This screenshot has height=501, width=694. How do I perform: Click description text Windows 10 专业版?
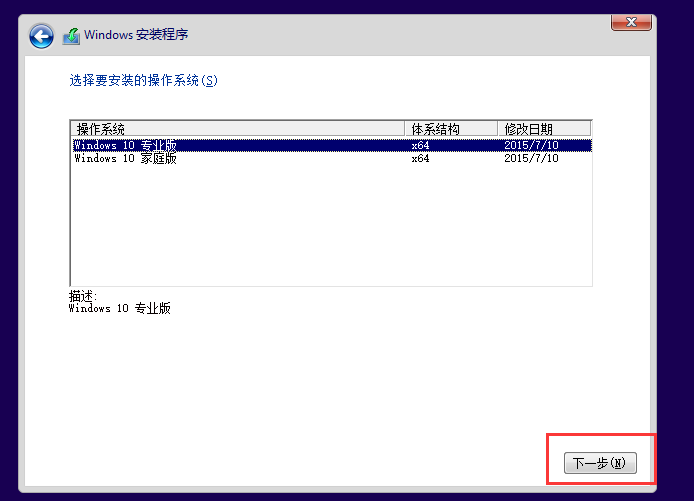(120, 308)
